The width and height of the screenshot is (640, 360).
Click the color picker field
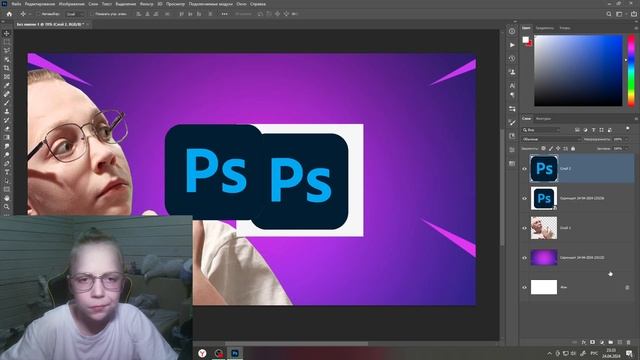(x=578, y=71)
